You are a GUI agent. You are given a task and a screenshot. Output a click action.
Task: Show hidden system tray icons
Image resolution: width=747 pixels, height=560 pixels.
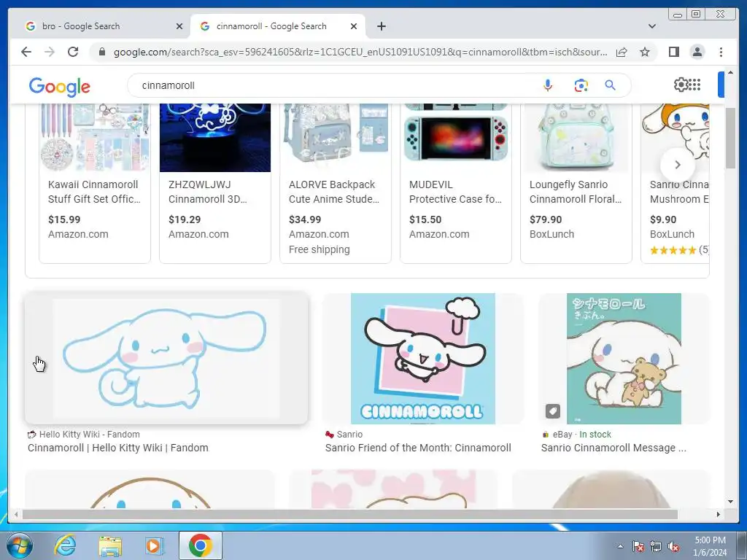click(x=620, y=546)
